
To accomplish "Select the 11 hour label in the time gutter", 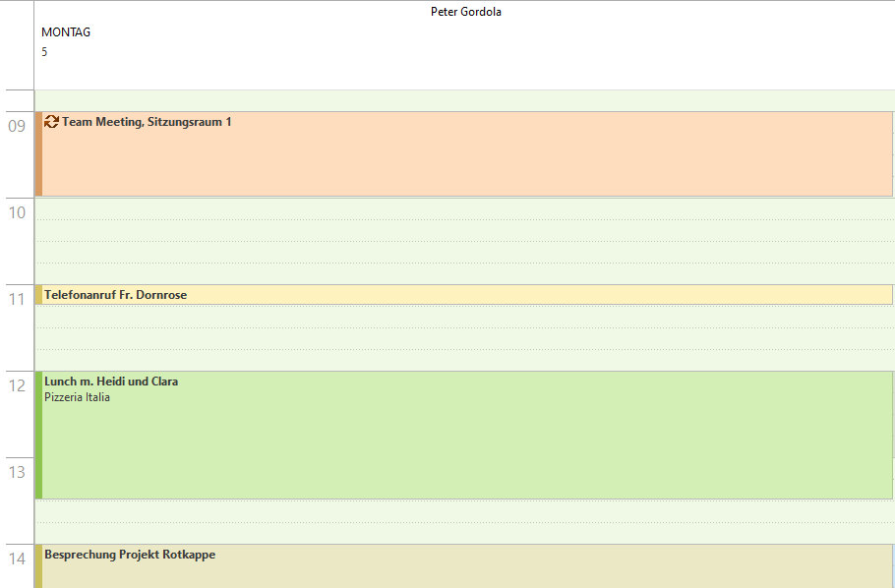I will click(16, 296).
